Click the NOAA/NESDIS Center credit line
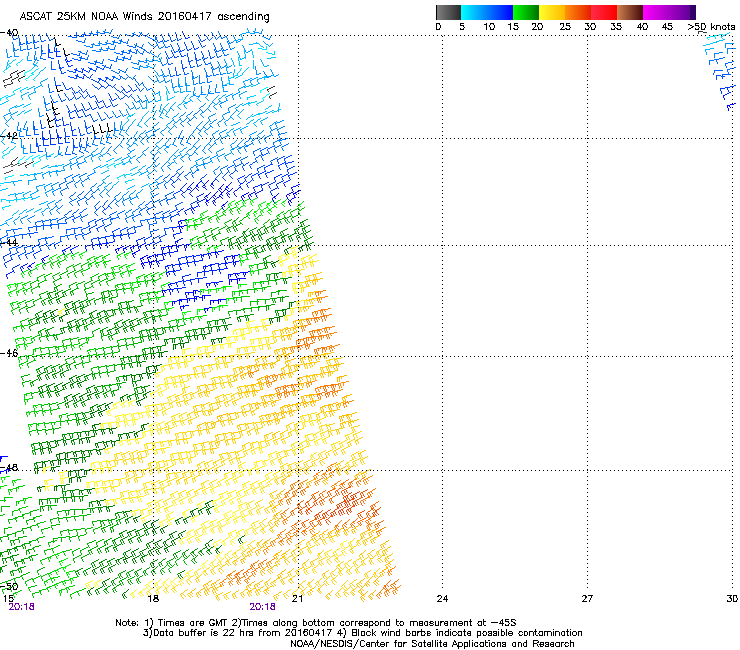Image resolution: width=740 pixels, height=650 pixels. pyautogui.click(x=432, y=644)
